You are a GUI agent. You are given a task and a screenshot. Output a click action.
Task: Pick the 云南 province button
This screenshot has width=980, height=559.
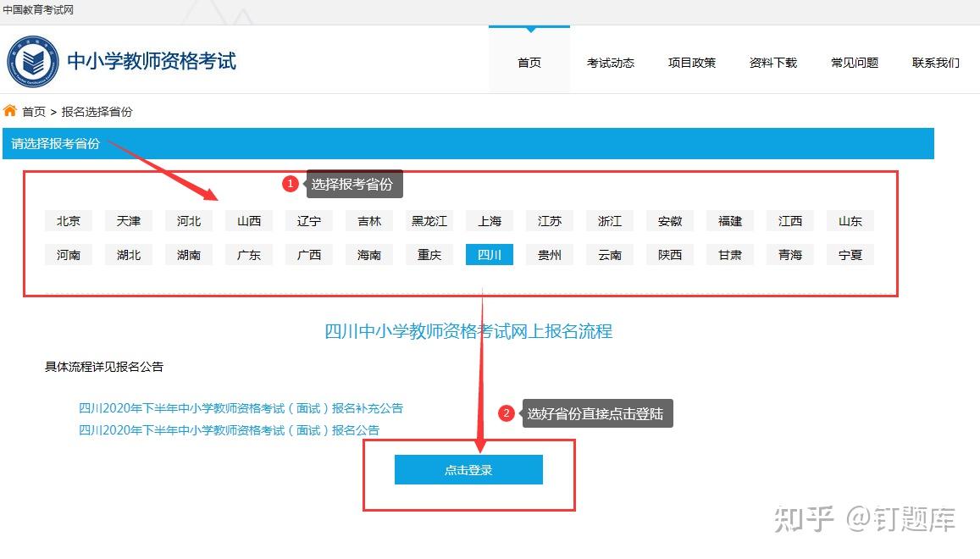click(609, 254)
